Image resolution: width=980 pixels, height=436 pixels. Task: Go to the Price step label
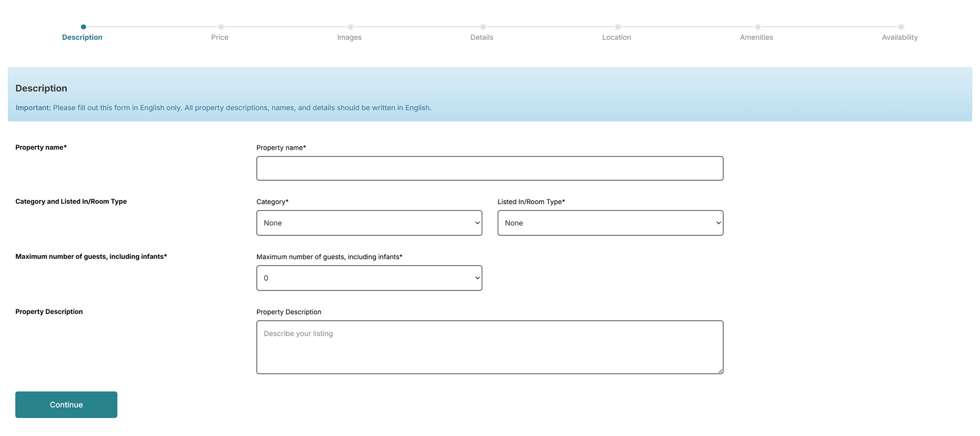(219, 37)
